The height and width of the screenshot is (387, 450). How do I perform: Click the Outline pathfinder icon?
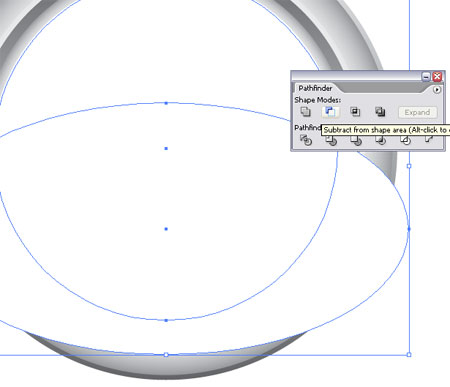[405, 140]
